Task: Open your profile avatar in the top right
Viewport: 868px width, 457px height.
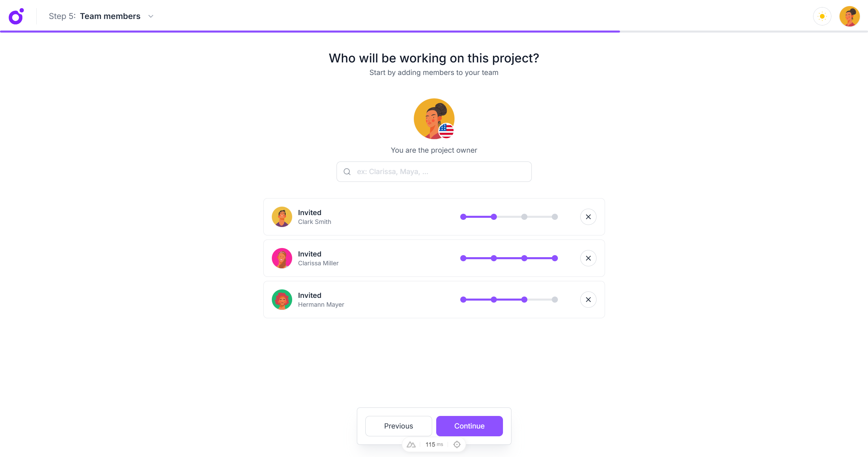Action: coord(850,16)
